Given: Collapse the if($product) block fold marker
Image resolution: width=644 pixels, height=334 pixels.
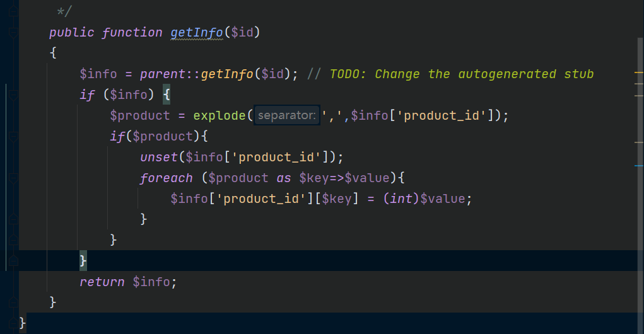Looking at the screenshot, I should 13,136.
